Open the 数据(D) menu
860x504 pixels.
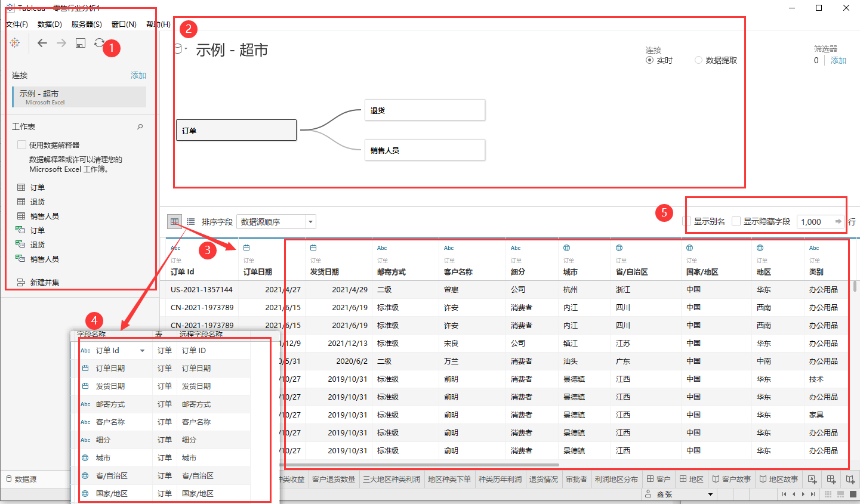click(x=50, y=24)
